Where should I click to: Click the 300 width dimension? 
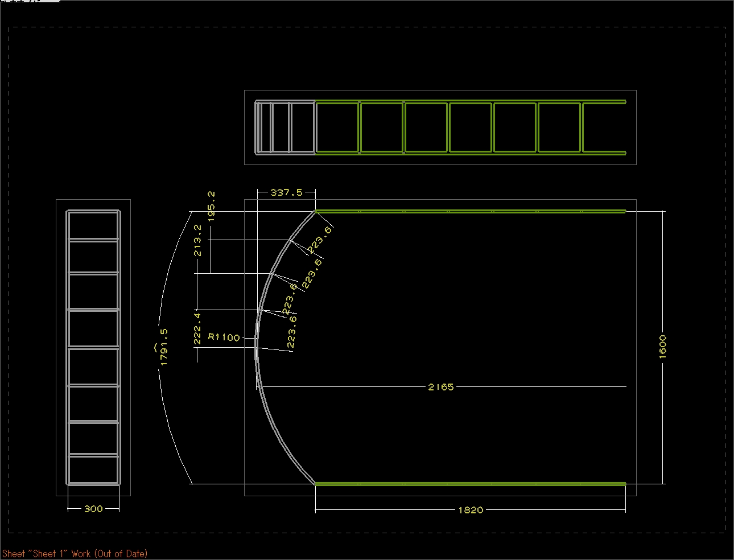click(x=93, y=509)
